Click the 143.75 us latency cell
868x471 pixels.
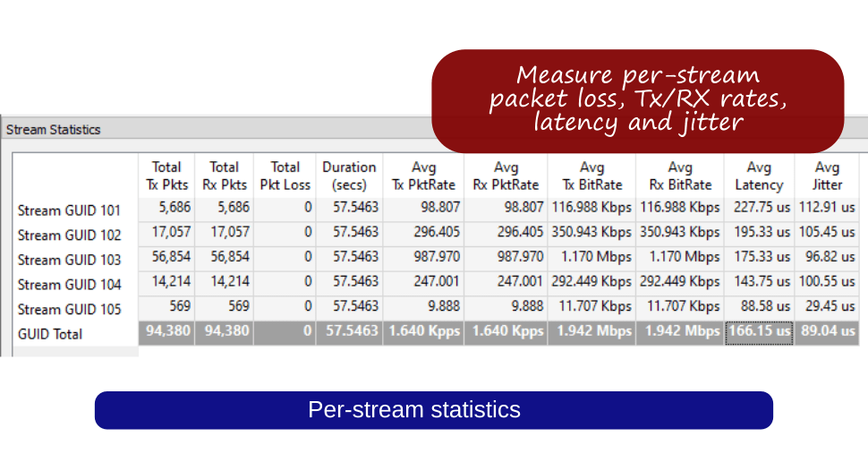tap(759, 283)
